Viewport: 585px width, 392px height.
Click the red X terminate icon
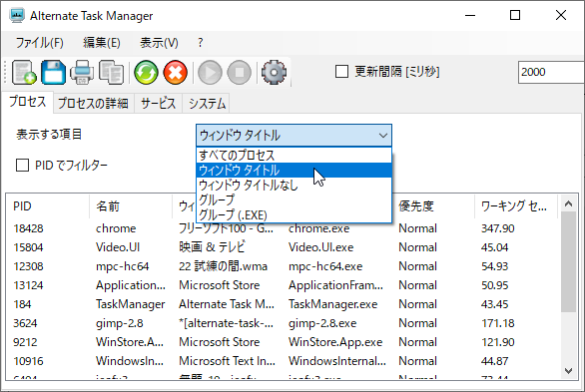(x=176, y=72)
